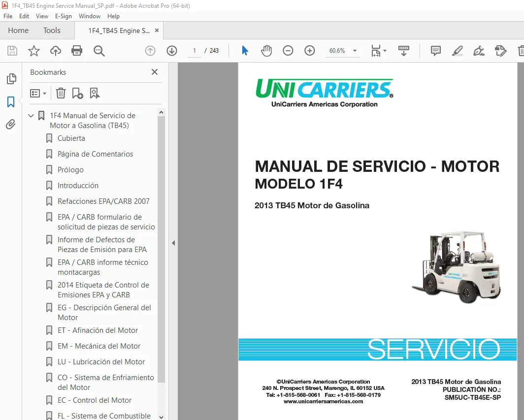Go to next page arrow

pos(172,51)
